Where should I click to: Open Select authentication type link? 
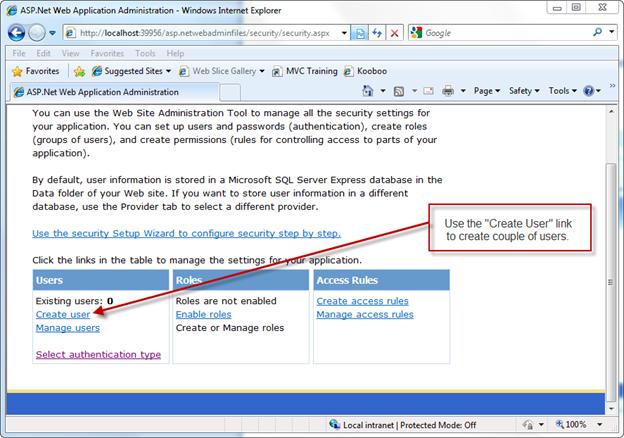(x=98, y=354)
